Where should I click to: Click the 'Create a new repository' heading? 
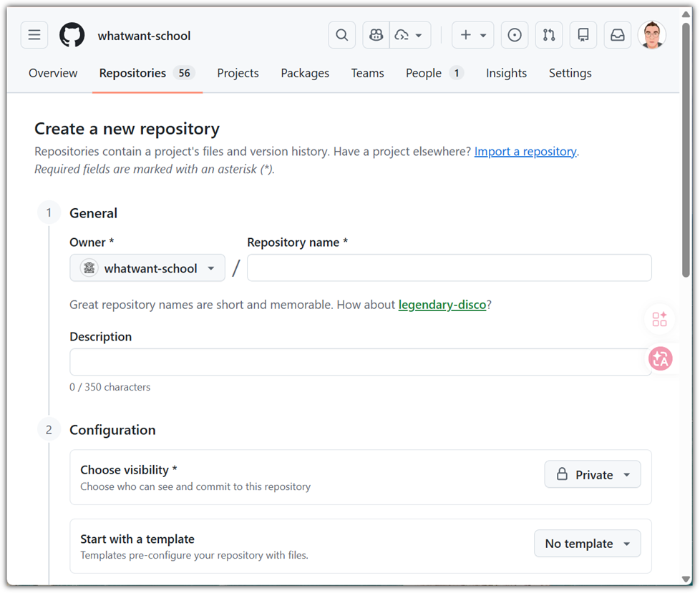(127, 129)
